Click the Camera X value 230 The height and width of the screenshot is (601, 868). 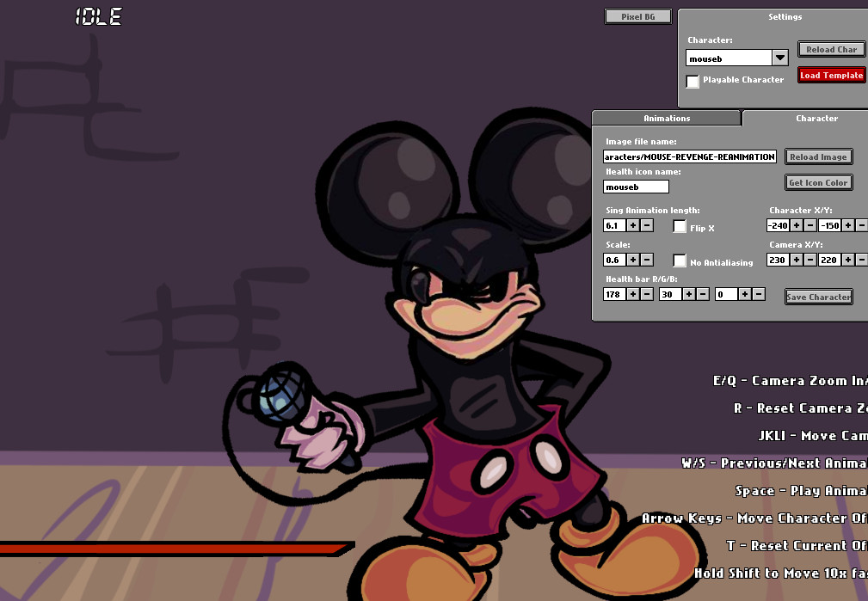pos(778,260)
